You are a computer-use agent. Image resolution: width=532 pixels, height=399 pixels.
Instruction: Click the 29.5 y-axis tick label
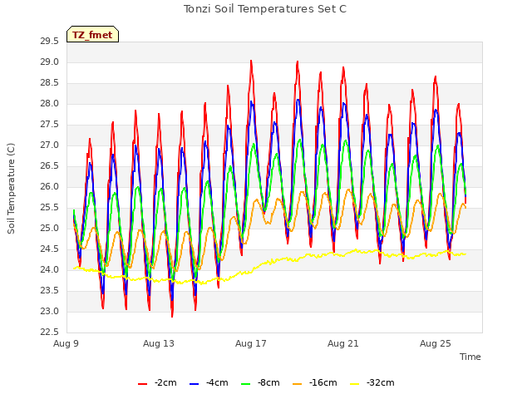click(49, 42)
